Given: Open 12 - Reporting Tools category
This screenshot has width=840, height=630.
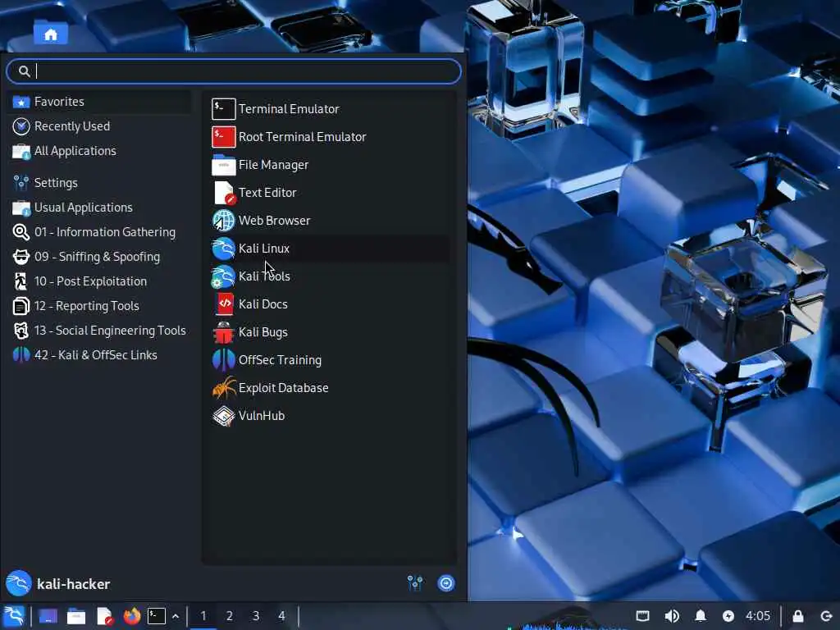Looking at the screenshot, I should (x=100, y=306).
